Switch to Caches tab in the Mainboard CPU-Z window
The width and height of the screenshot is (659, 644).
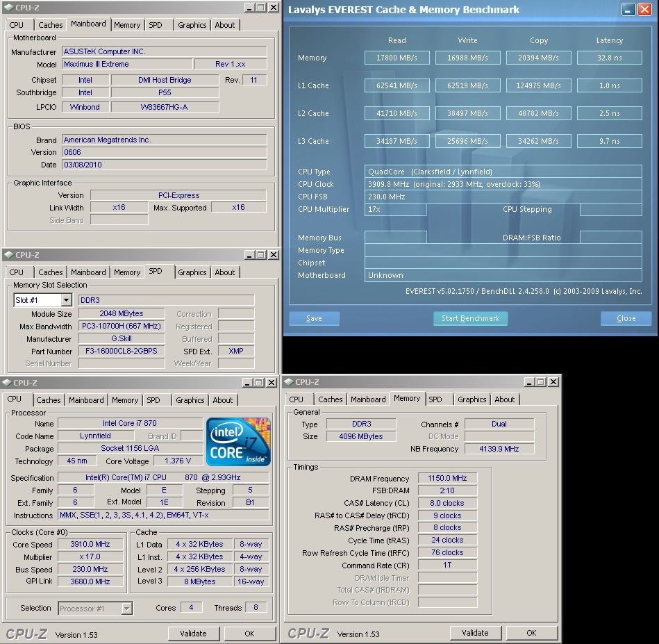(51, 25)
